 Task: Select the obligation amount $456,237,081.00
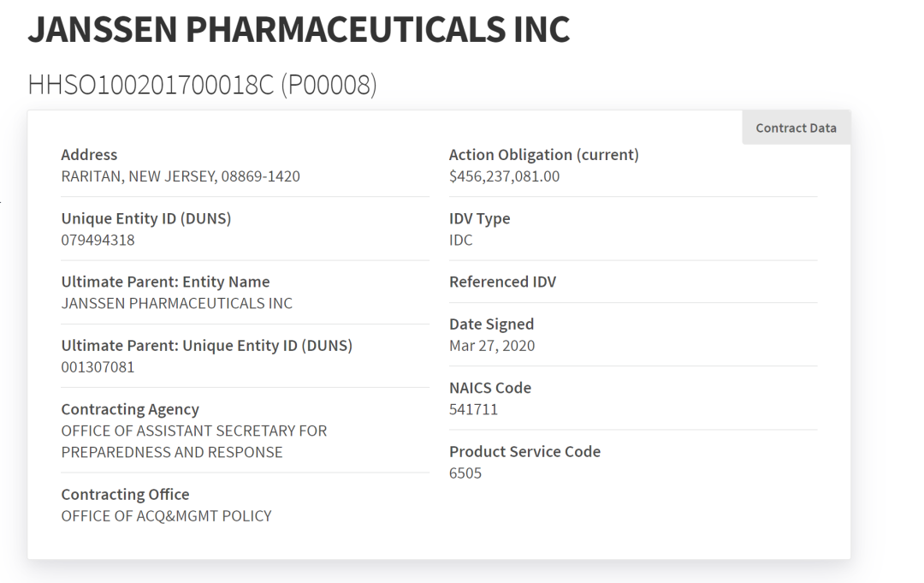pyautogui.click(x=504, y=177)
